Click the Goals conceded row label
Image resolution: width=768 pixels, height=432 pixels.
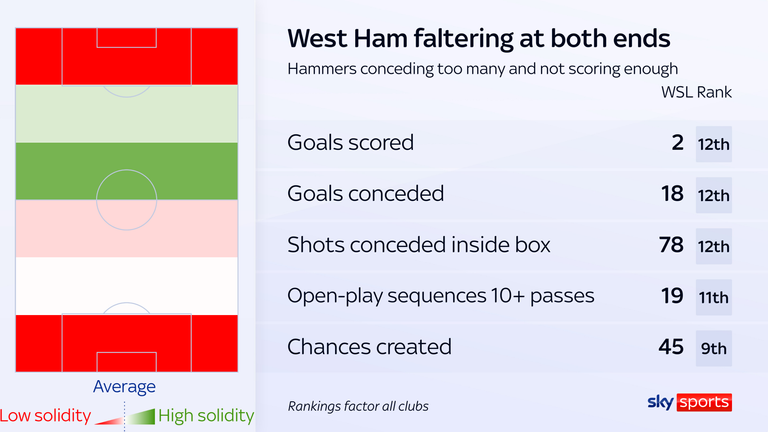[366, 194]
